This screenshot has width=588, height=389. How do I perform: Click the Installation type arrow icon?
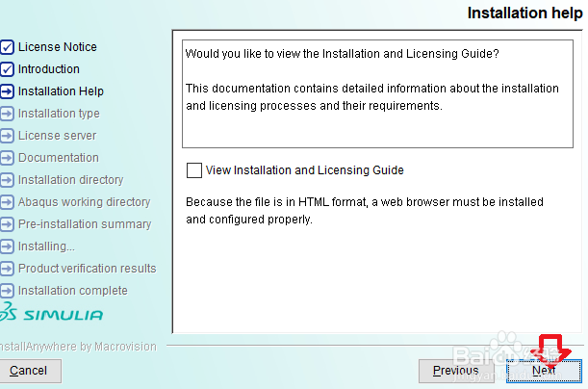point(8,114)
